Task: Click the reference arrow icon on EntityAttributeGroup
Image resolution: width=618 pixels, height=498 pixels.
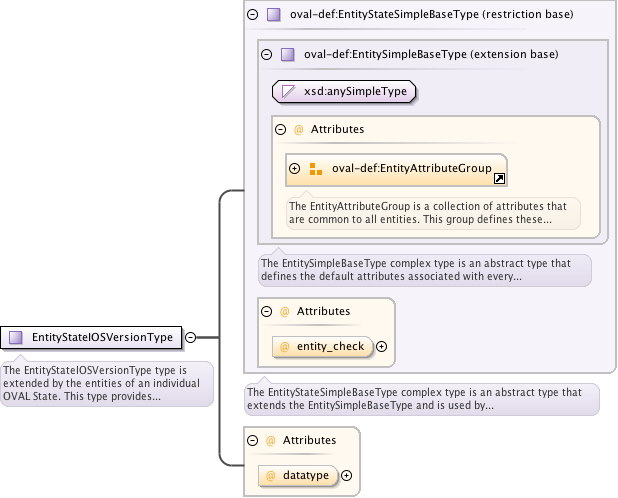Action: coord(500,178)
